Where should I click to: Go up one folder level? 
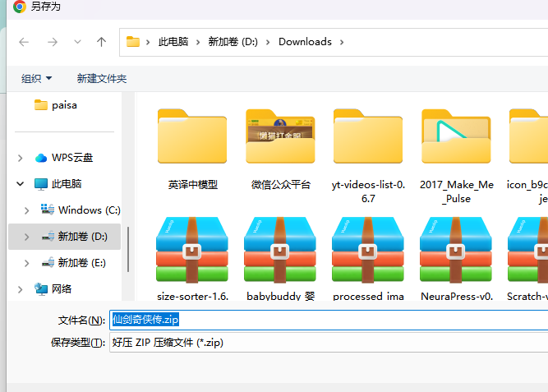coord(101,42)
